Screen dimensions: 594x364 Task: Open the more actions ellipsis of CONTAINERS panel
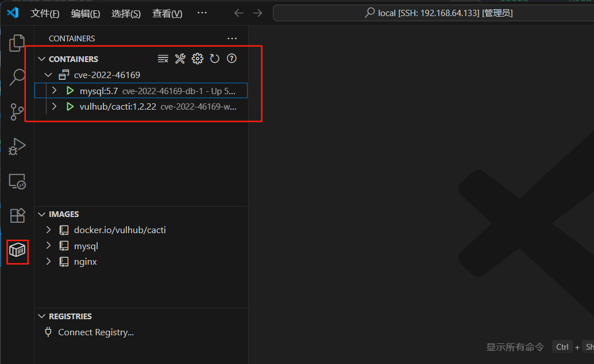(232, 38)
